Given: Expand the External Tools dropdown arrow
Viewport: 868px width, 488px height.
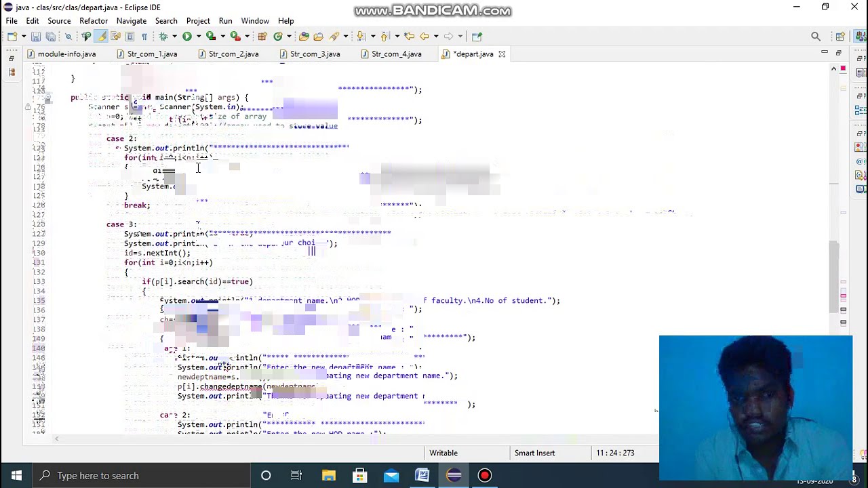Looking at the screenshot, I should (247, 36).
